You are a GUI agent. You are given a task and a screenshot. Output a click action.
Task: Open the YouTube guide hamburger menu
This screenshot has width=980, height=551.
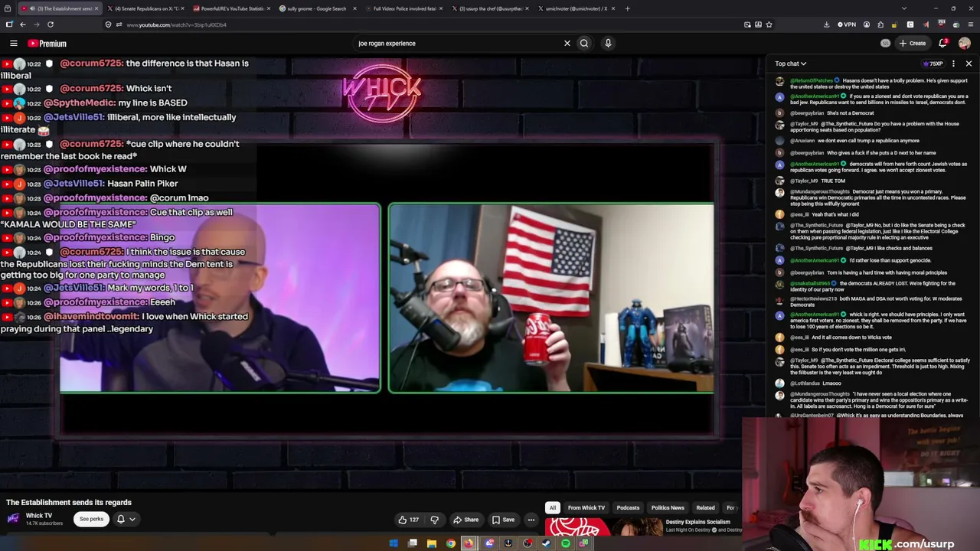point(13,44)
